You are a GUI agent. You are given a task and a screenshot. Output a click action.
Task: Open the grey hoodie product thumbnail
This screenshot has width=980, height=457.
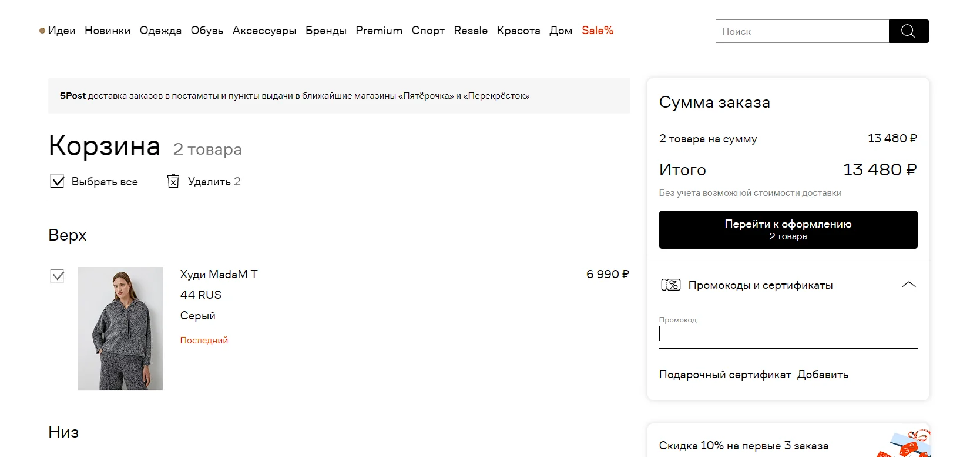pyautogui.click(x=120, y=328)
